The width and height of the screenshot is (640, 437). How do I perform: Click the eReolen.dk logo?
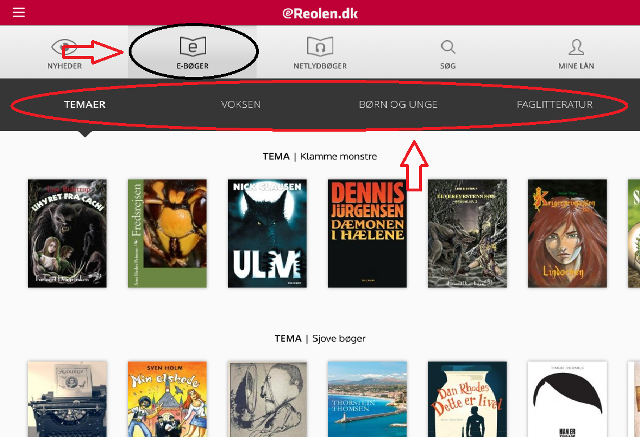320,13
